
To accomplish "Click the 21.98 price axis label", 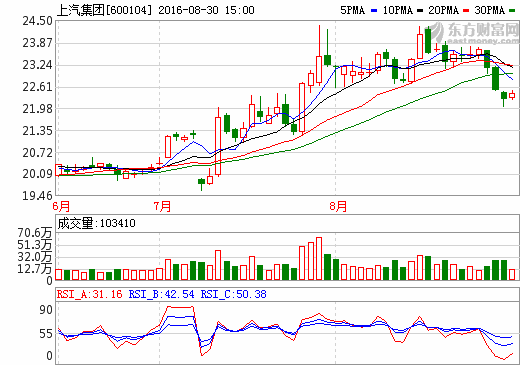I will (37, 109).
